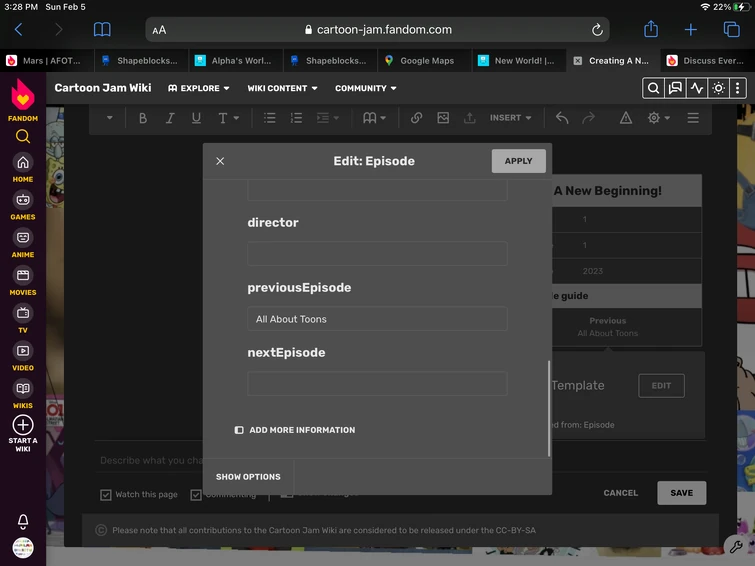Image resolution: width=755 pixels, height=566 pixels.
Task: Toggle the Watch this page checkbox
Action: 106,494
